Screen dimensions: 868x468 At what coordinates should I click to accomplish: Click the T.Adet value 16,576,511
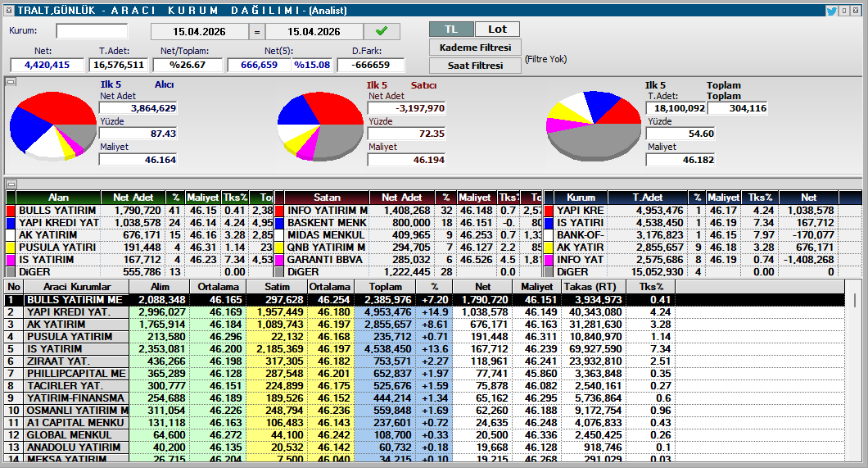click(x=119, y=65)
